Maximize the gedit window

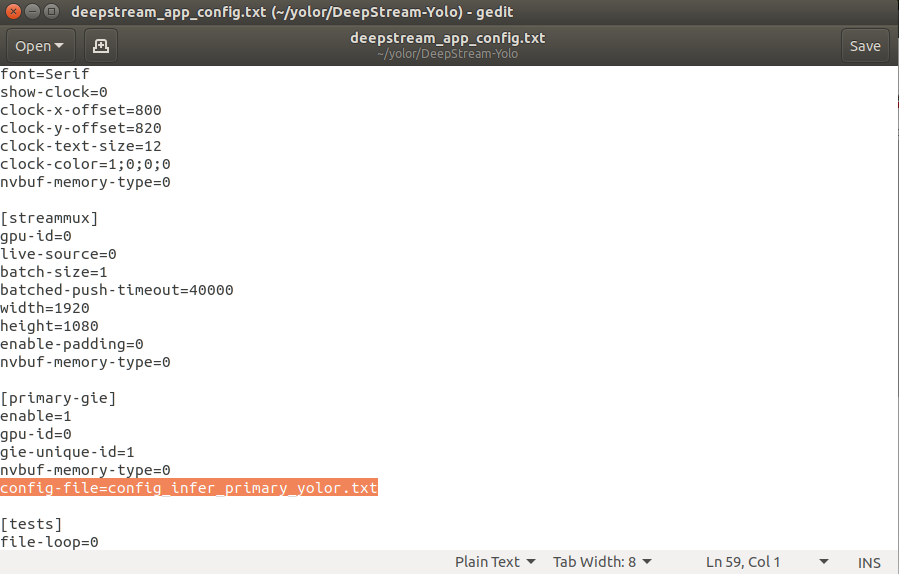coord(52,11)
